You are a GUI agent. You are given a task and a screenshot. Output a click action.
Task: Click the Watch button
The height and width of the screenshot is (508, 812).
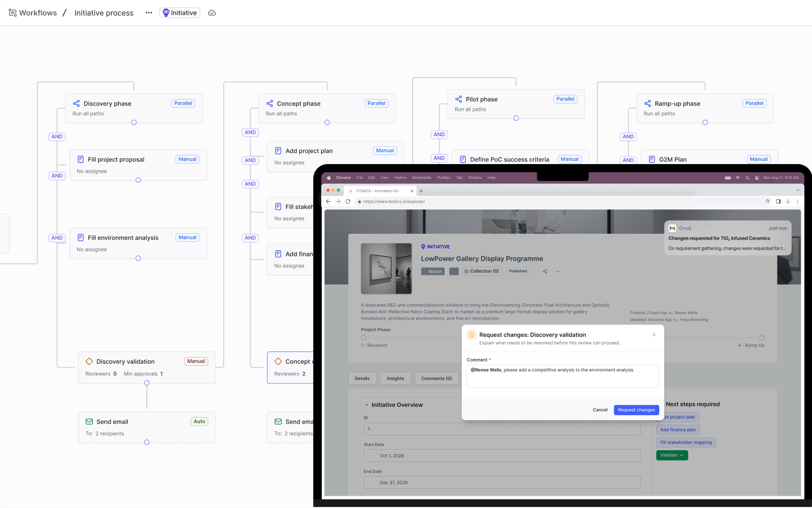tap(433, 271)
